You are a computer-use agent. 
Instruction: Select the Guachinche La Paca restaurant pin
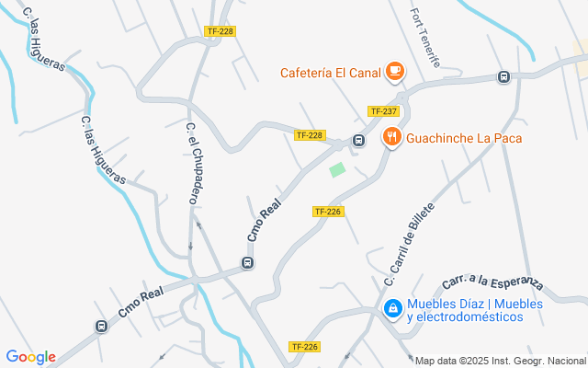[392, 137]
